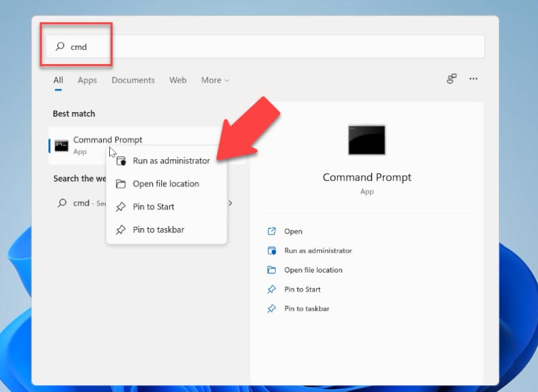Click the Open arrow icon in right pane
538x392 pixels.
(x=272, y=231)
